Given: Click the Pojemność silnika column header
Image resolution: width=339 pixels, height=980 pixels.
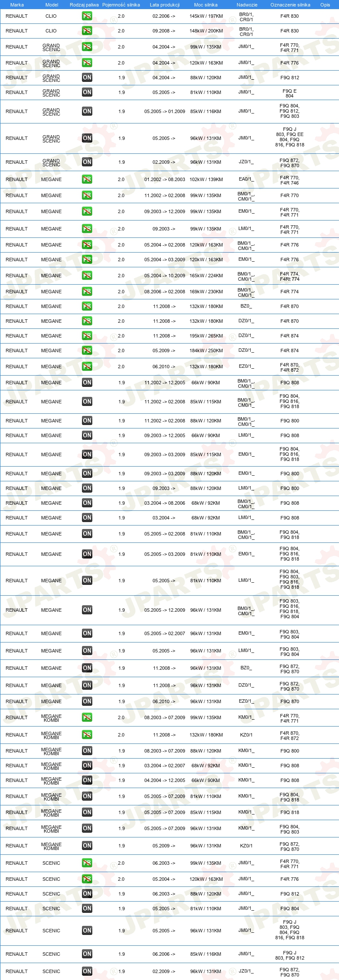Looking at the screenshot, I should click(121, 5).
